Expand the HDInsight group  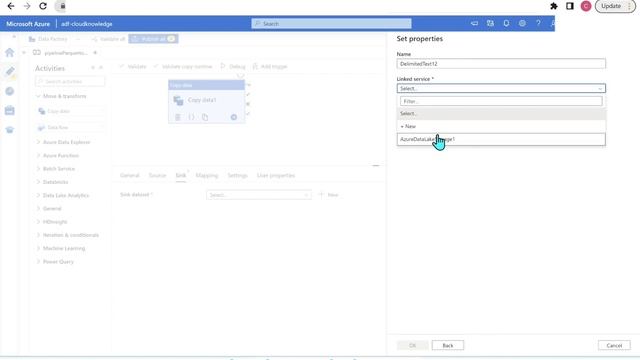52,222
